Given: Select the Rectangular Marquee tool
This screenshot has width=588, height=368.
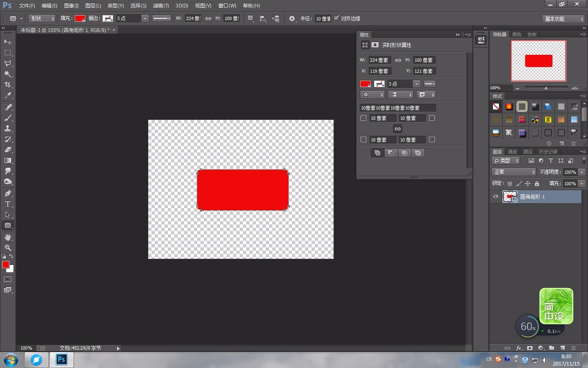Looking at the screenshot, I should pyautogui.click(x=8, y=53).
